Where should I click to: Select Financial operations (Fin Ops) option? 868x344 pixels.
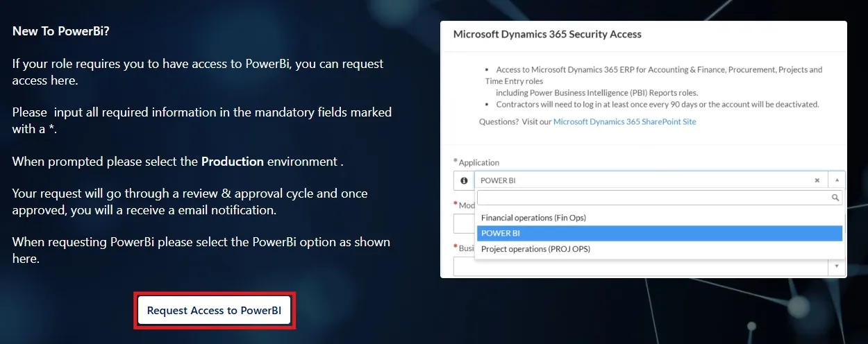[x=659, y=218]
